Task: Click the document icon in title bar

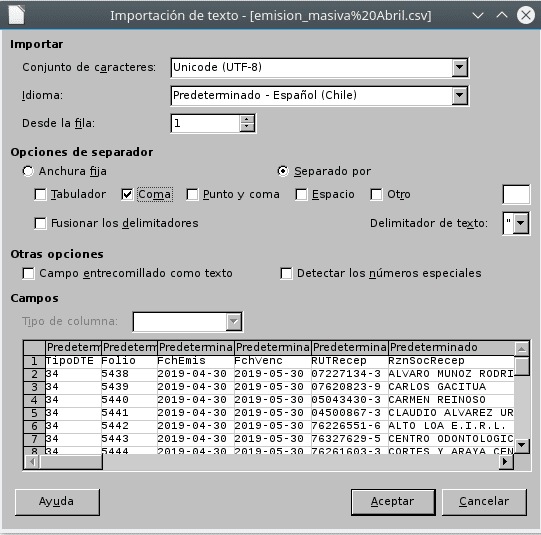Action: point(17,15)
